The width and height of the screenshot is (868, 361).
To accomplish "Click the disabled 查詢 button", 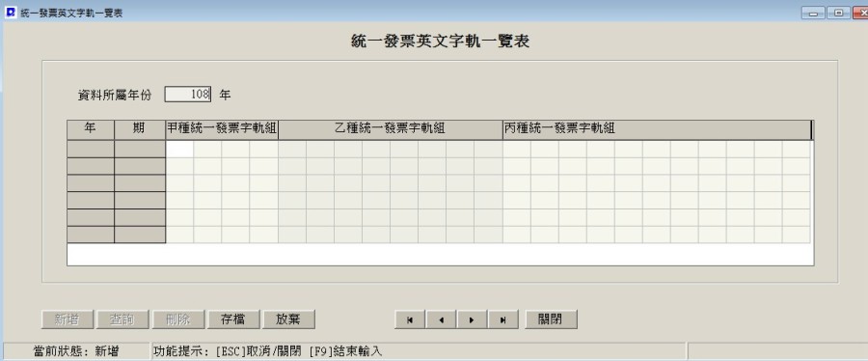I will pyautogui.click(x=122, y=319).
